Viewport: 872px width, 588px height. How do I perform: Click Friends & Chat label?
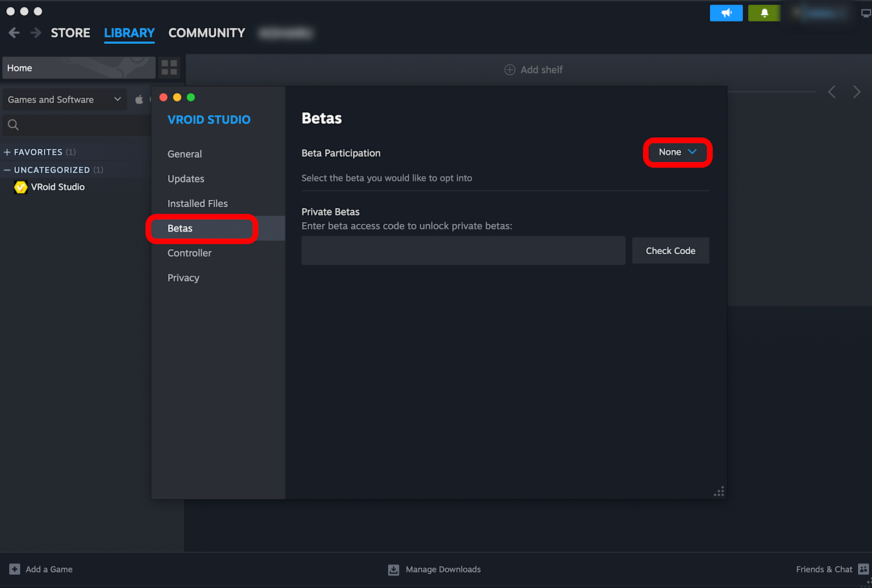pos(824,569)
